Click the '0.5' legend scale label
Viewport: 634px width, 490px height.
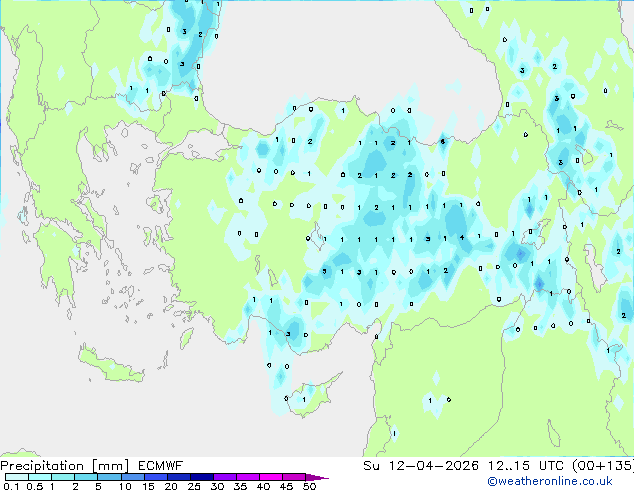(x=35, y=486)
